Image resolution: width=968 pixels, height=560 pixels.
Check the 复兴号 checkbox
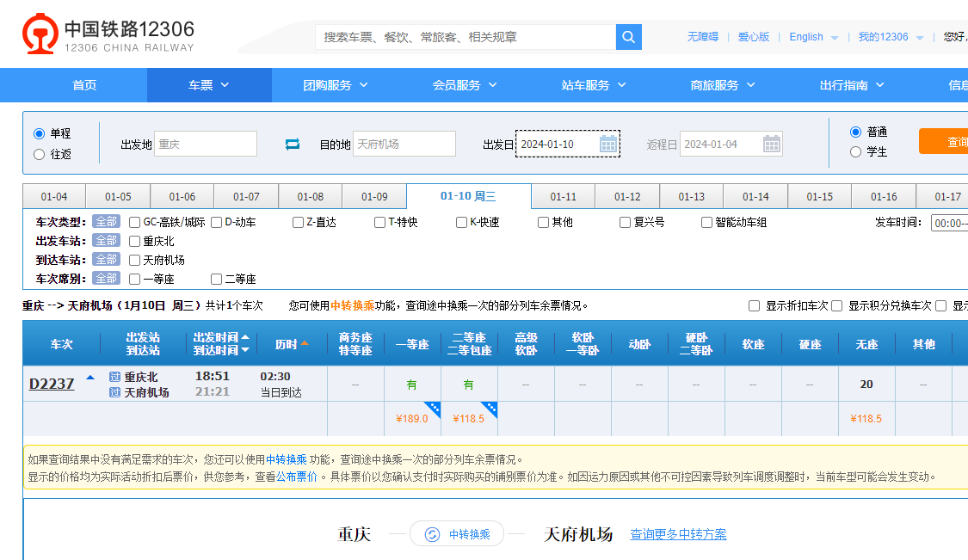pos(625,222)
